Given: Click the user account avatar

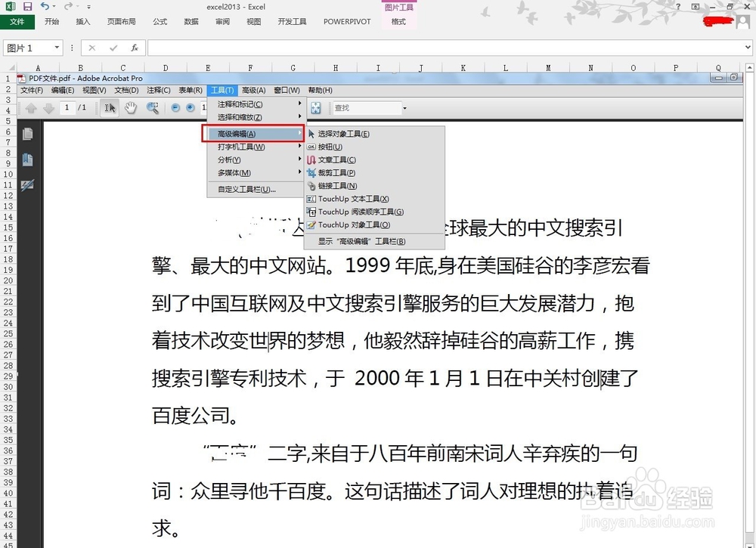Looking at the screenshot, I should pyautogui.click(x=743, y=22).
